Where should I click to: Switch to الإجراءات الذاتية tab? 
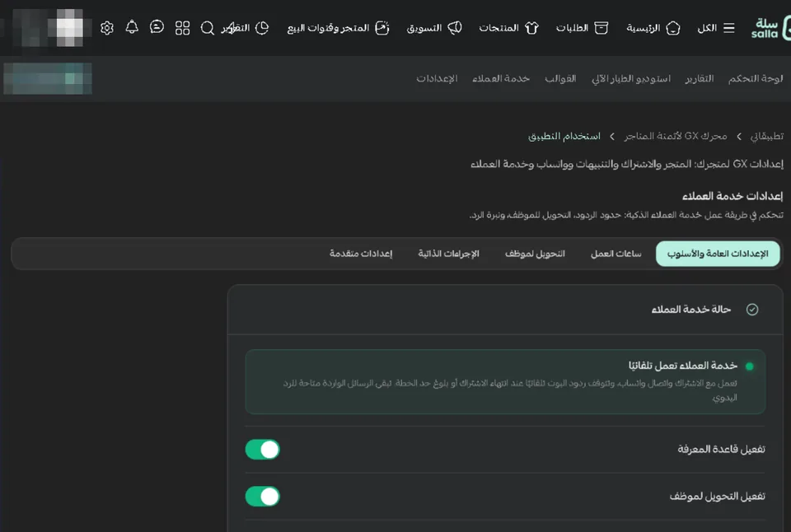(448, 254)
